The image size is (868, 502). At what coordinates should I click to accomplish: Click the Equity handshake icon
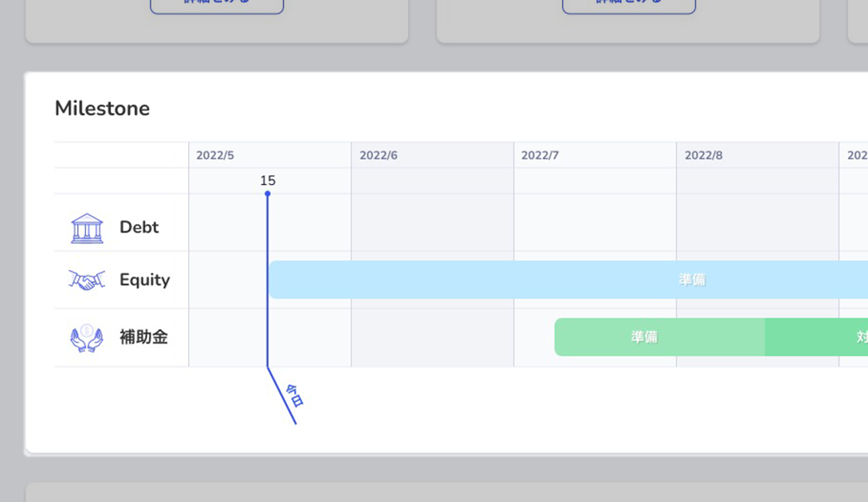tap(87, 280)
